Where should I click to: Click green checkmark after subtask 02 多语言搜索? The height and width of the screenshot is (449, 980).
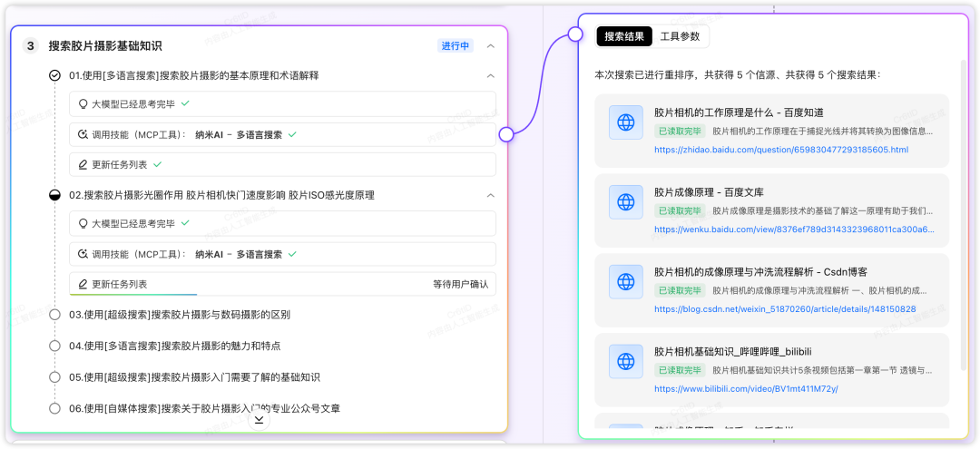point(292,254)
